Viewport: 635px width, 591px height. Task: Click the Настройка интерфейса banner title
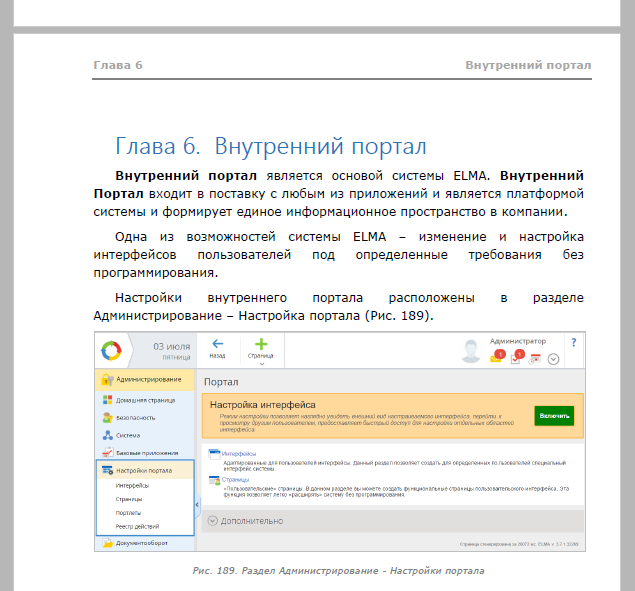coord(262,405)
